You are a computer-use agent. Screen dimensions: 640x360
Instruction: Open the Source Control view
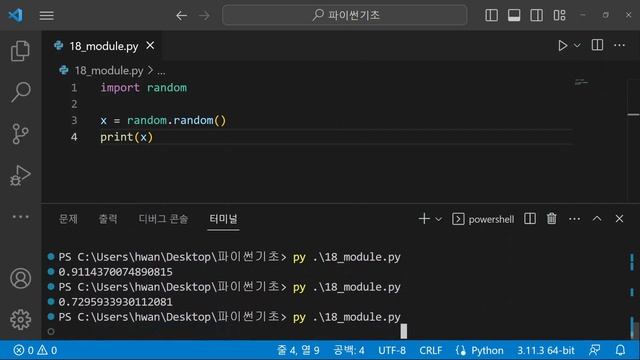click(x=20, y=133)
